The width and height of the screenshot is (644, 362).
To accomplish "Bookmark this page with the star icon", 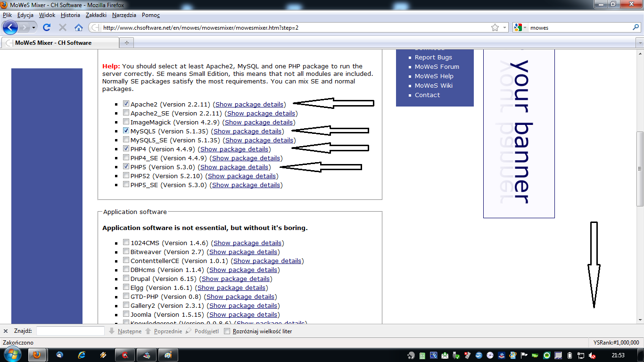I will click(x=495, y=28).
